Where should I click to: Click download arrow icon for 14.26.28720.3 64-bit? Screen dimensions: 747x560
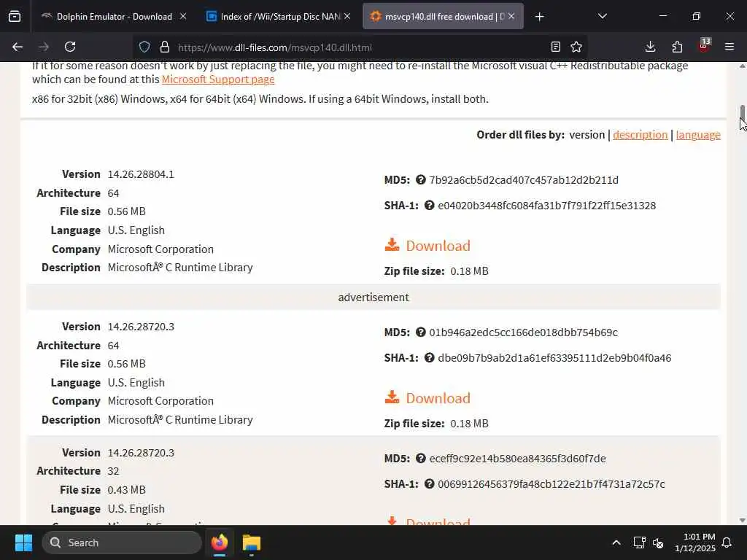[x=392, y=397]
